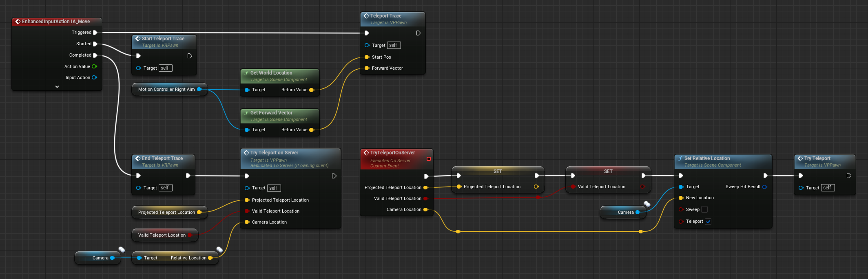Expand the EnhancedInputAction IA_Move node chevron
This screenshot has width=868, height=279.
click(57, 87)
